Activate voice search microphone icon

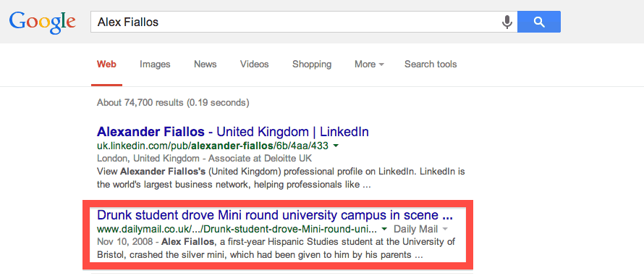507,22
